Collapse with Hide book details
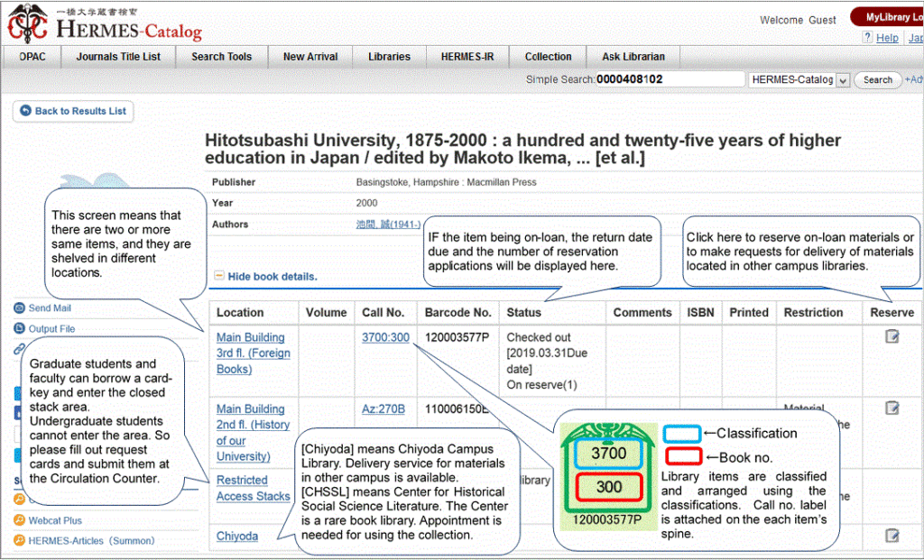924x560 pixels. click(273, 276)
